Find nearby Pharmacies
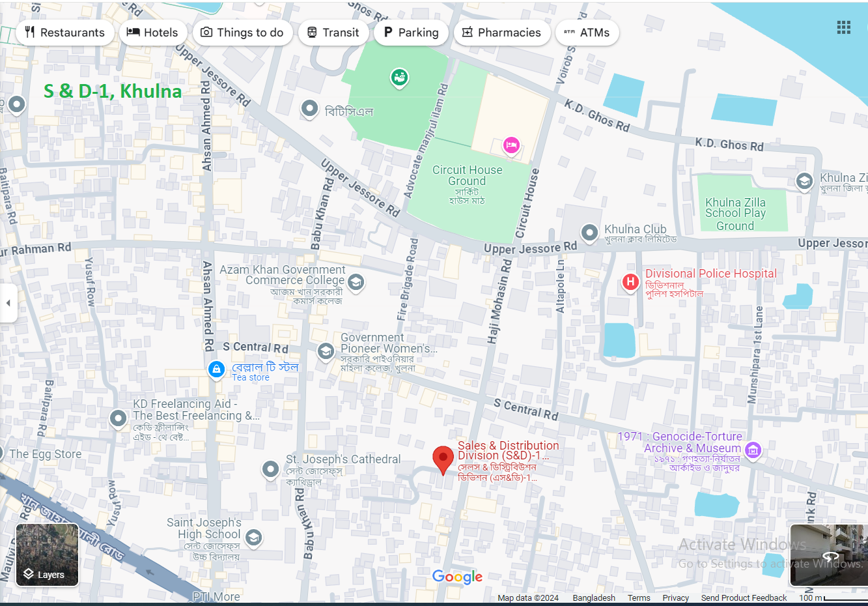The width and height of the screenshot is (868, 606). (x=501, y=33)
